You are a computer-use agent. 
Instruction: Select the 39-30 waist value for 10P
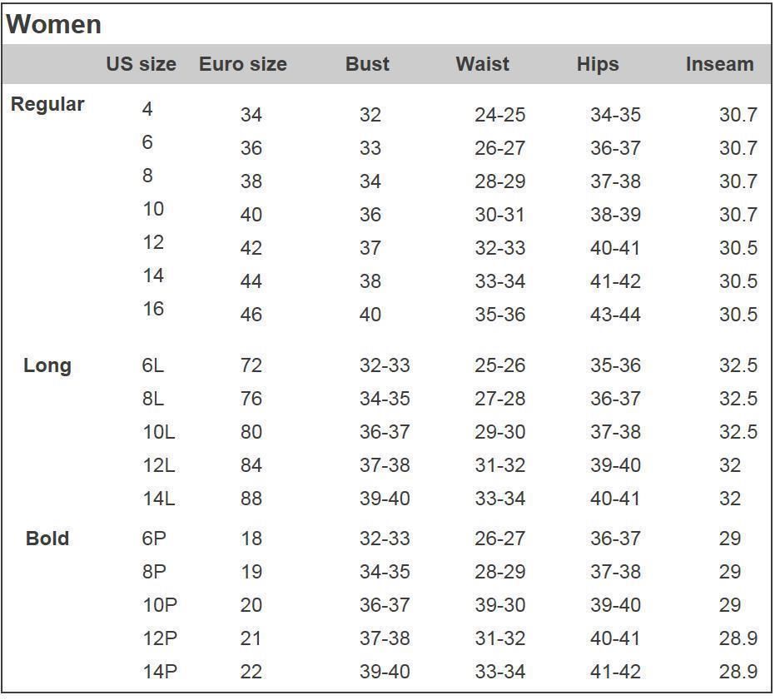pyautogui.click(x=500, y=605)
